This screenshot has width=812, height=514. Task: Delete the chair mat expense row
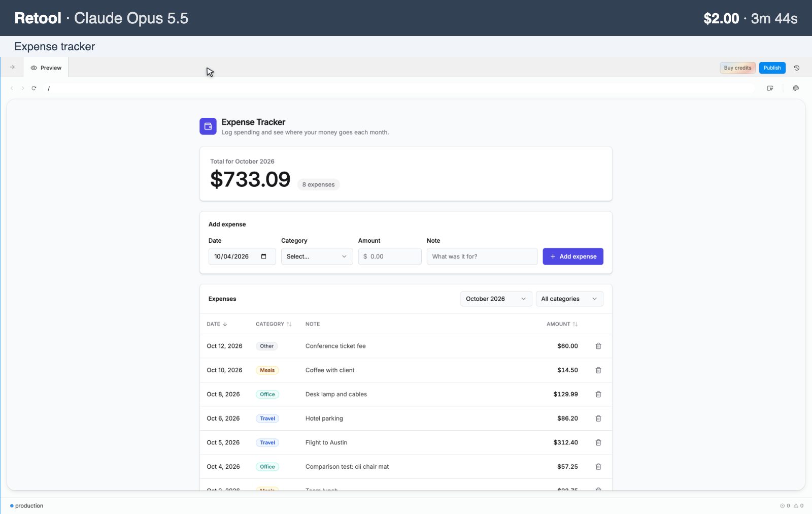(598, 467)
